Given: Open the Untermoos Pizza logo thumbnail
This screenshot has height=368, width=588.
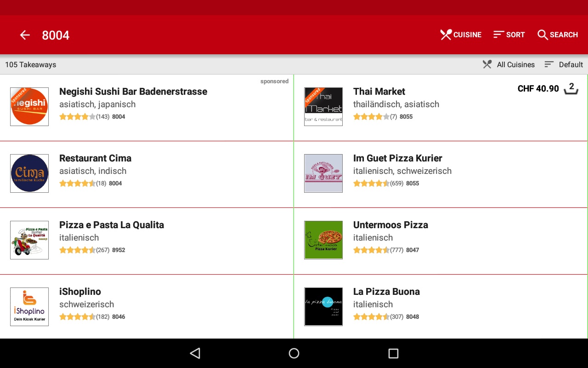Looking at the screenshot, I should [323, 240].
